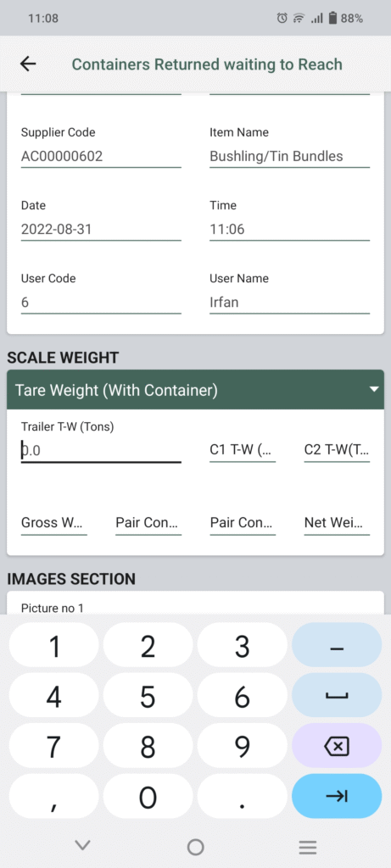
Task: Hide keyboard with the down chevron
Action: 82,845
